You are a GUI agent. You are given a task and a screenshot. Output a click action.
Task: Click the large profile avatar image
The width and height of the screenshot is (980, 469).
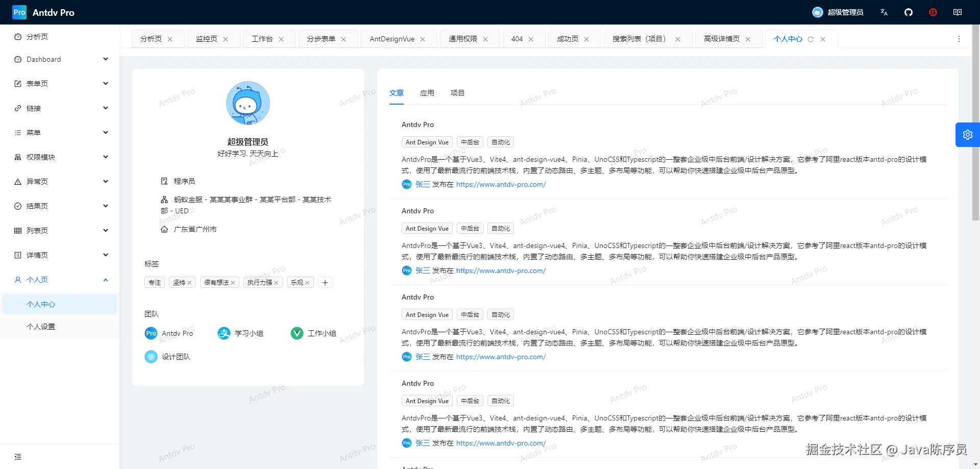(248, 103)
